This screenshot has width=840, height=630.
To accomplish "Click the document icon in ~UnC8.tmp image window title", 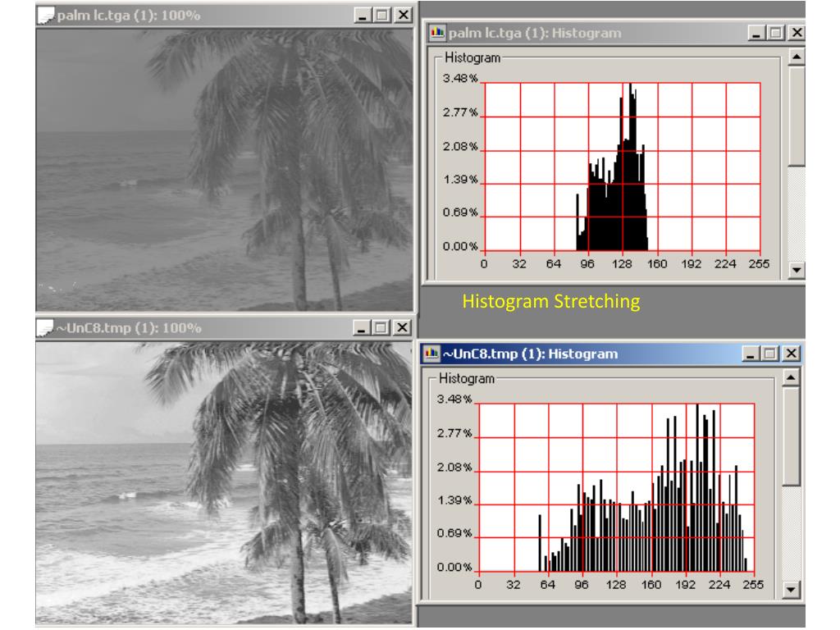I will point(46,328).
